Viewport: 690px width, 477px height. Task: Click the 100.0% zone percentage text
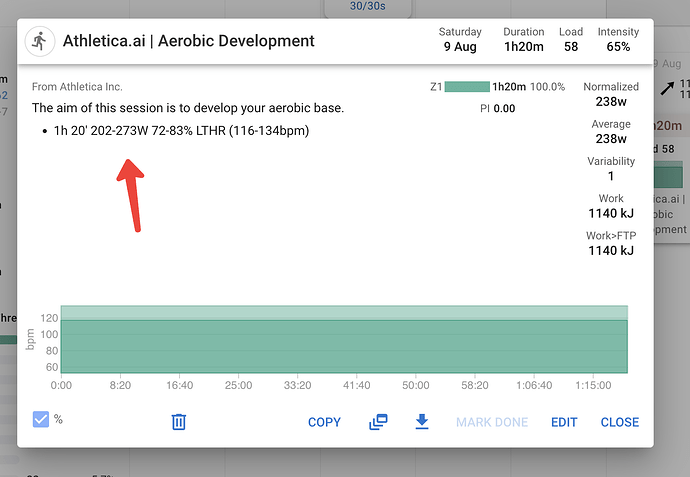tap(547, 87)
